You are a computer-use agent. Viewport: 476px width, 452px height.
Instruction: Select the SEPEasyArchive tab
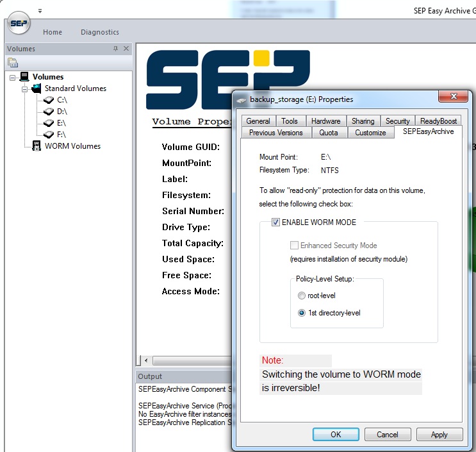[429, 131]
